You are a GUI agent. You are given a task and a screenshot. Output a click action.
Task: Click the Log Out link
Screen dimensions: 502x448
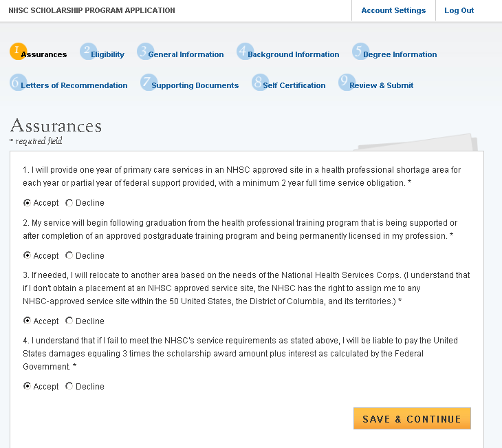tap(459, 10)
